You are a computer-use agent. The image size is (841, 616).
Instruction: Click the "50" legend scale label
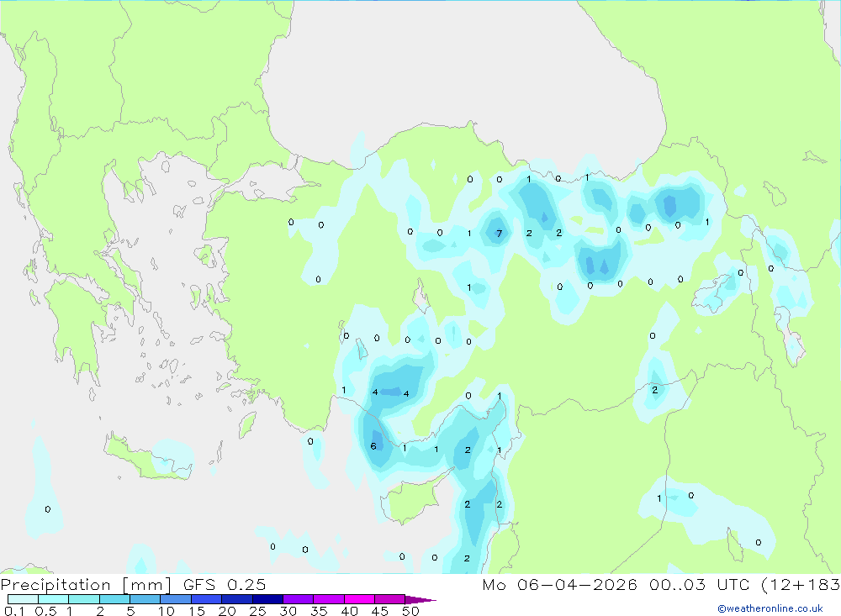click(410, 611)
